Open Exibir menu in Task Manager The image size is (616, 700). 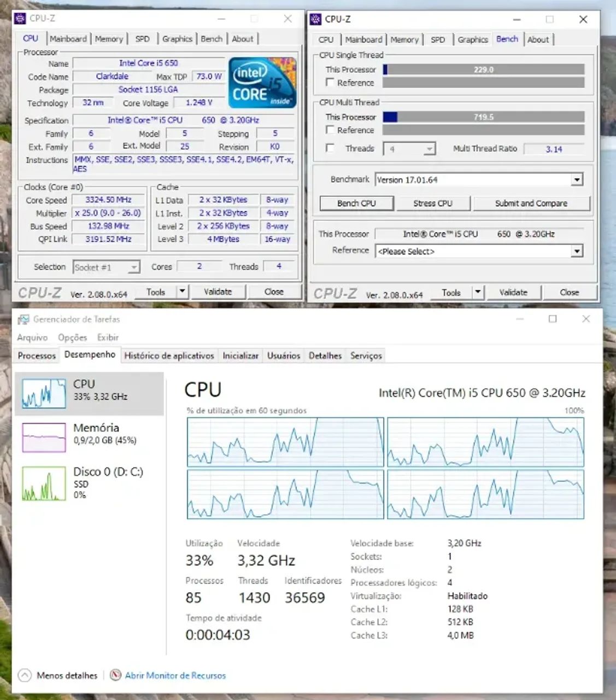point(108,337)
